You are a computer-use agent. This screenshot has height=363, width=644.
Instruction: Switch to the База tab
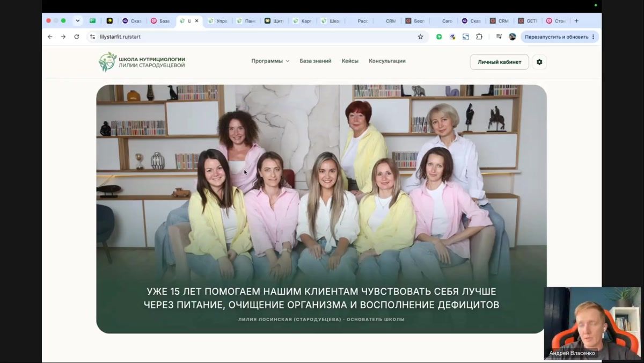tap(160, 21)
